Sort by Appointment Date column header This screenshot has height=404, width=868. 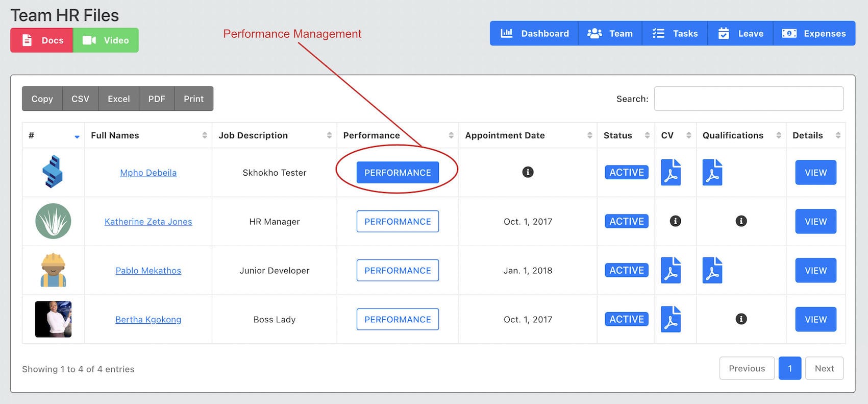[528, 135]
